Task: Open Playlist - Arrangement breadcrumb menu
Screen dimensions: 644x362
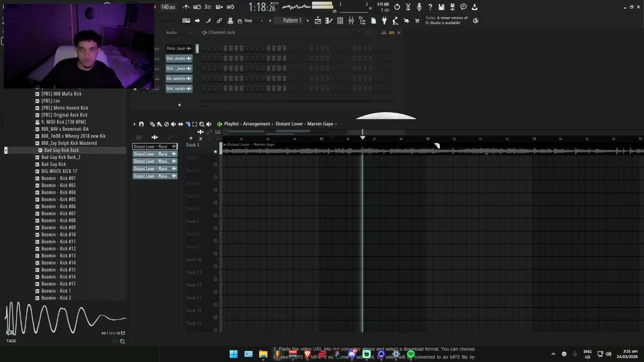Action: click(x=247, y=124)
